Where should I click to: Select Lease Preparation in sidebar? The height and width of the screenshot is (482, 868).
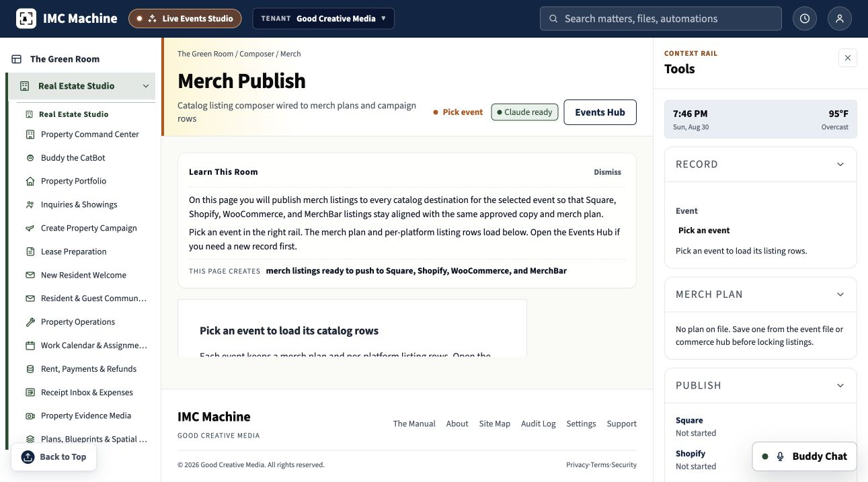pyautogui.click(x=74, y=251)
